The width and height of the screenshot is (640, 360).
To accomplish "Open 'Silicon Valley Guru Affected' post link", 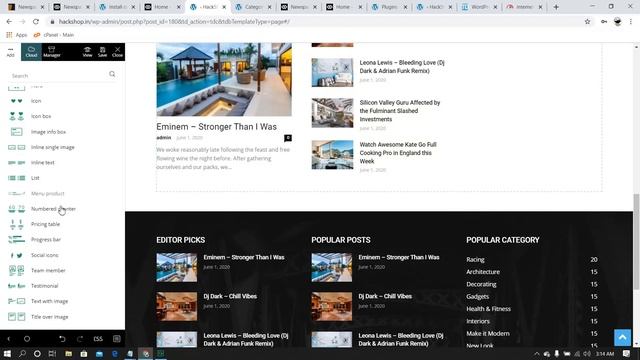I will tap(400, 111).
